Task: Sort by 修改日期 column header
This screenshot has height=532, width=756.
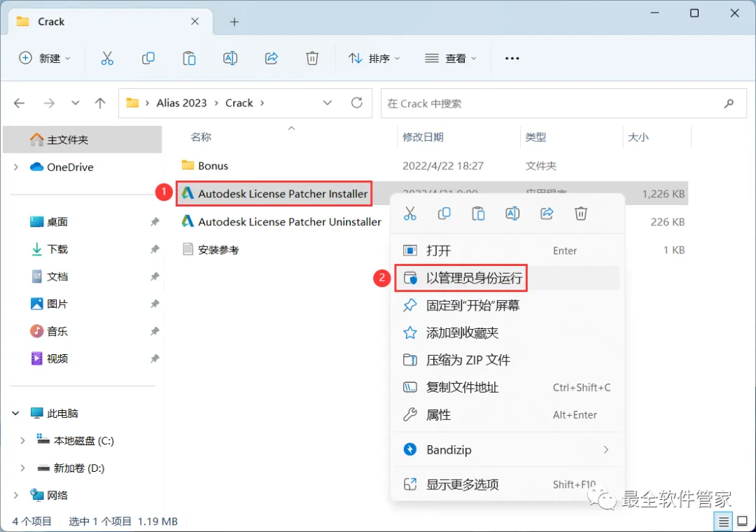Action: point(423,137)
